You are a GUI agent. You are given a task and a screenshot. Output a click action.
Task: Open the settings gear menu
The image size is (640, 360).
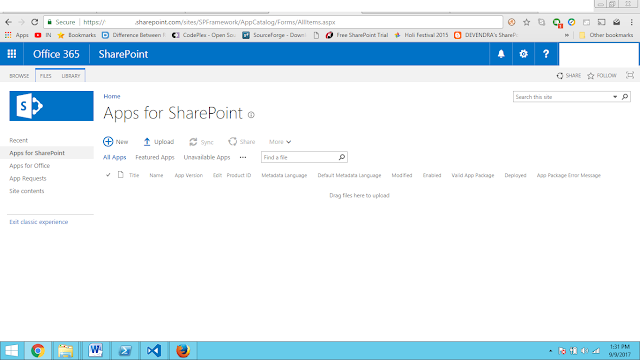pos(523,54)
